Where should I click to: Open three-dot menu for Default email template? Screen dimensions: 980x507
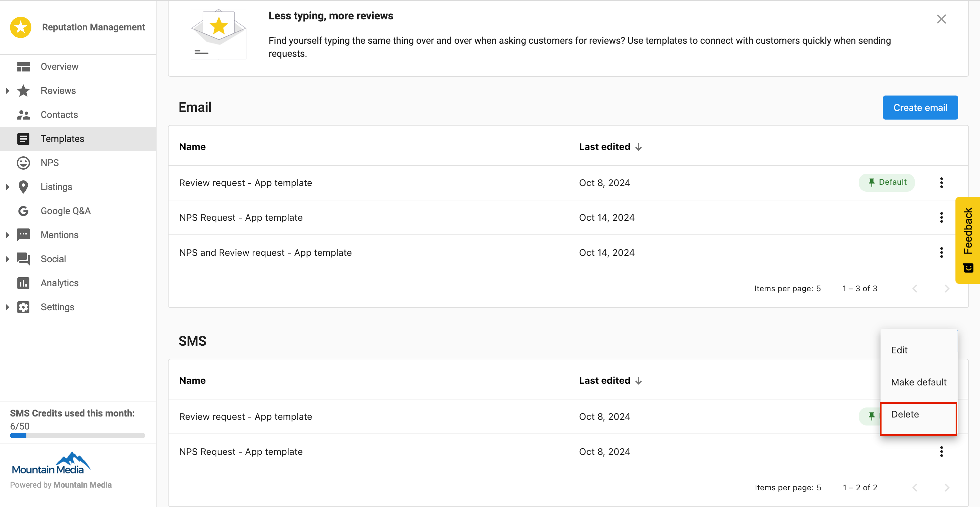pos(941,183)
